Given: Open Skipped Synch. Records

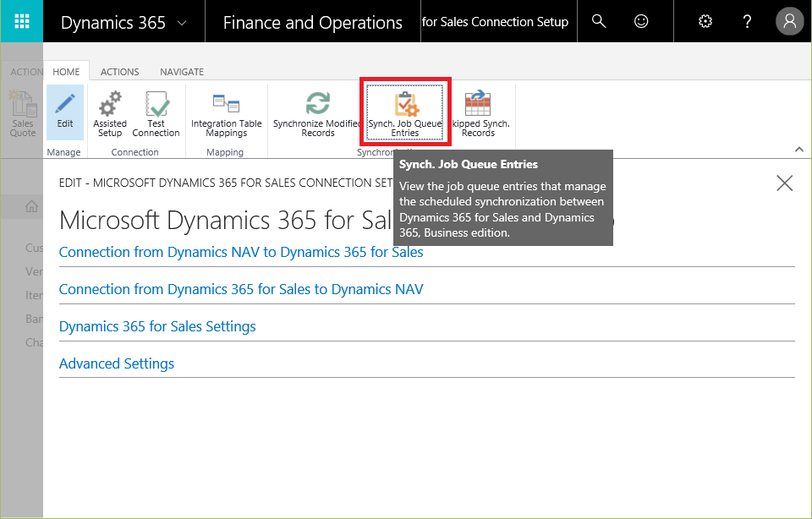Looking at the screenshot, I should click(479, 114).
